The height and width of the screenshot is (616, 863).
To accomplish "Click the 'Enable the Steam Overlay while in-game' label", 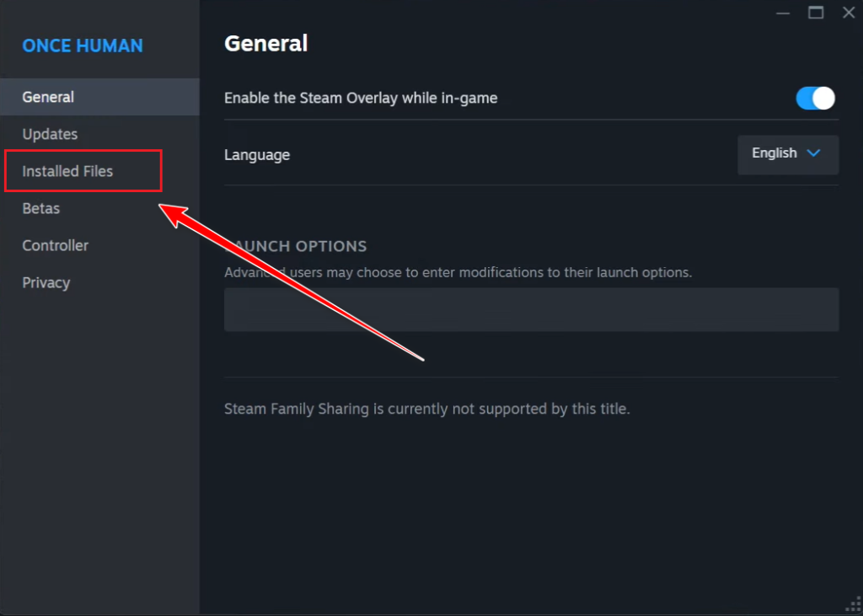I will 361,98.
